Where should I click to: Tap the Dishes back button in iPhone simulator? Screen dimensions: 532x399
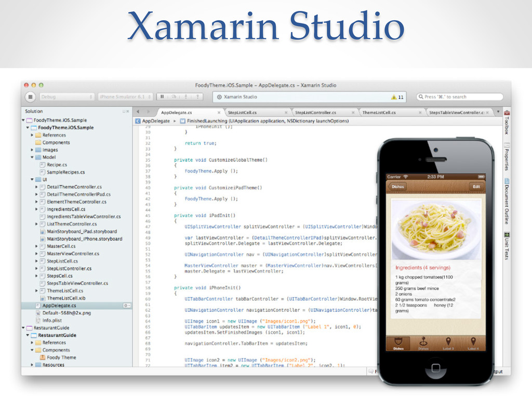396,187
